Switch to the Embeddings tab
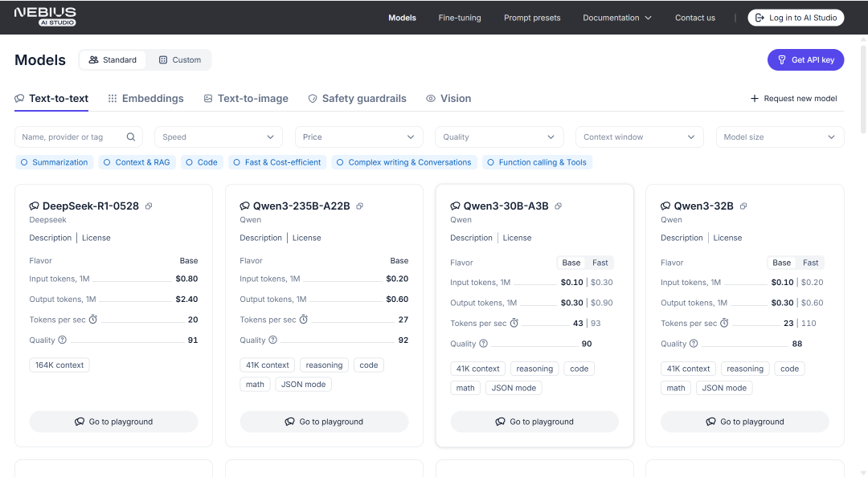This screenshot has width=868, height=477. [x=145, y=99]
